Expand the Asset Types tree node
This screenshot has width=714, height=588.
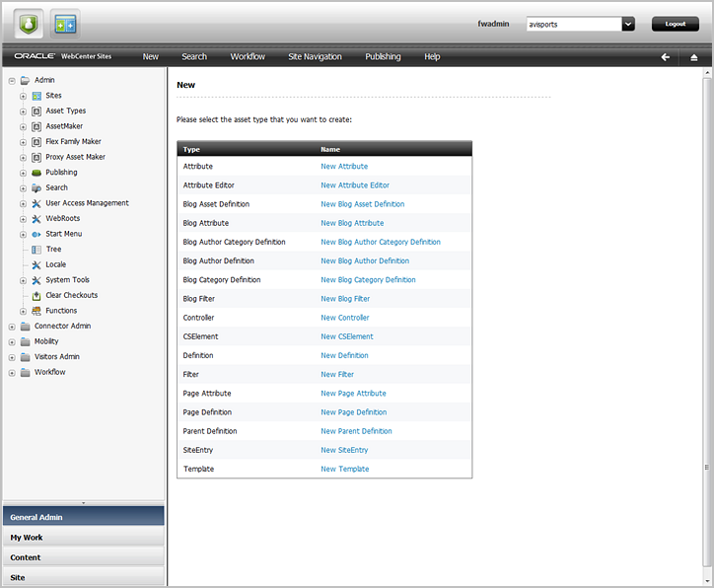point(24,111)
